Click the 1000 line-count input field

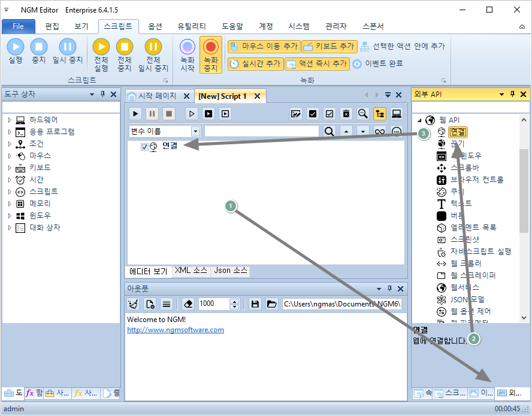(x=214, y=304)
